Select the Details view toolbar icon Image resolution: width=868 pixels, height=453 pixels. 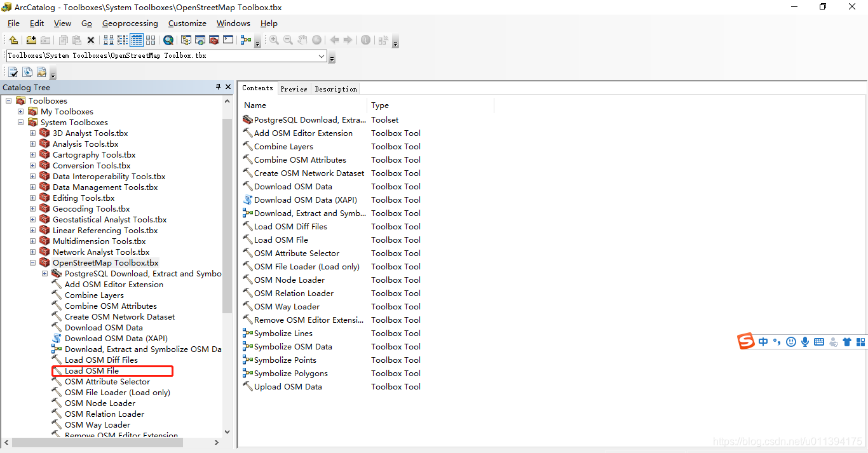(137, 40)
